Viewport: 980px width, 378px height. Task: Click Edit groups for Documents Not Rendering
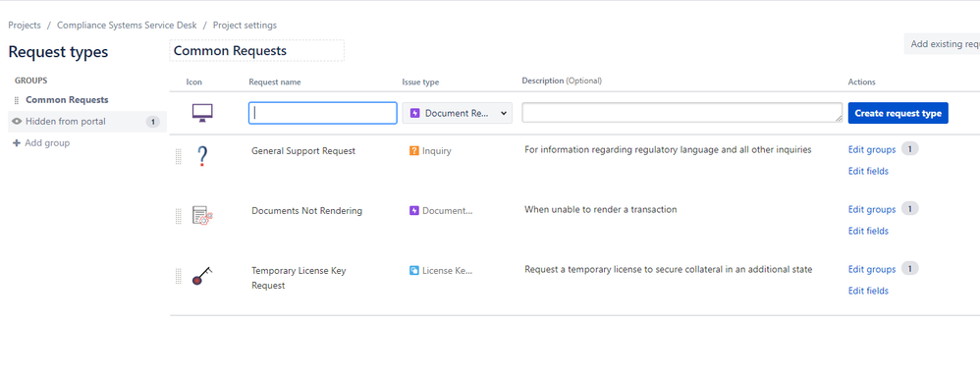[872, 209]
